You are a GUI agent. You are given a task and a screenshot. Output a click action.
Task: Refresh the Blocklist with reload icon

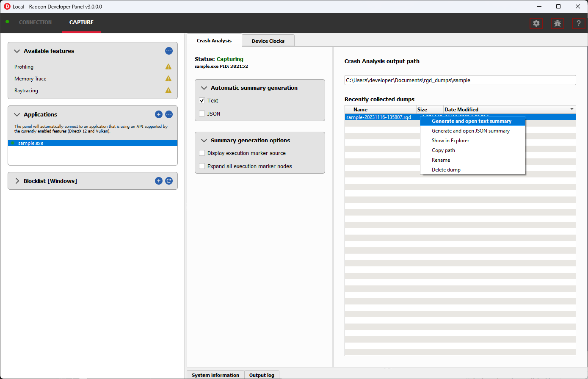169,181
